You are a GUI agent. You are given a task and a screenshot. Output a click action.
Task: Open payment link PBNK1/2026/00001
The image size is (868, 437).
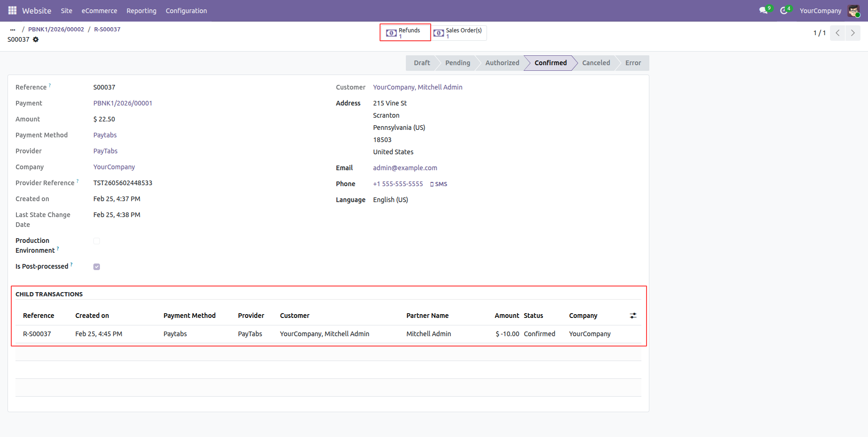(x=122, y=103)
